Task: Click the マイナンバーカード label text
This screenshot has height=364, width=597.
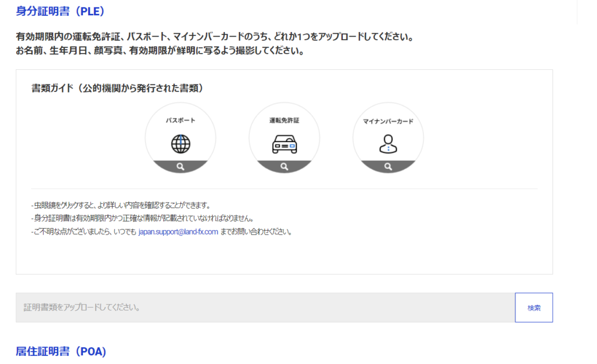Action: (388, 121)
